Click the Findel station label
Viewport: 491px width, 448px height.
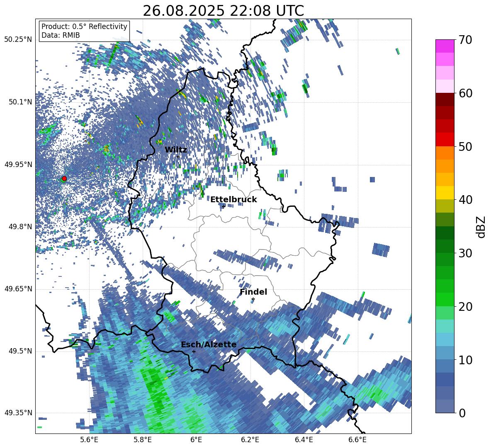pos(253,292)
